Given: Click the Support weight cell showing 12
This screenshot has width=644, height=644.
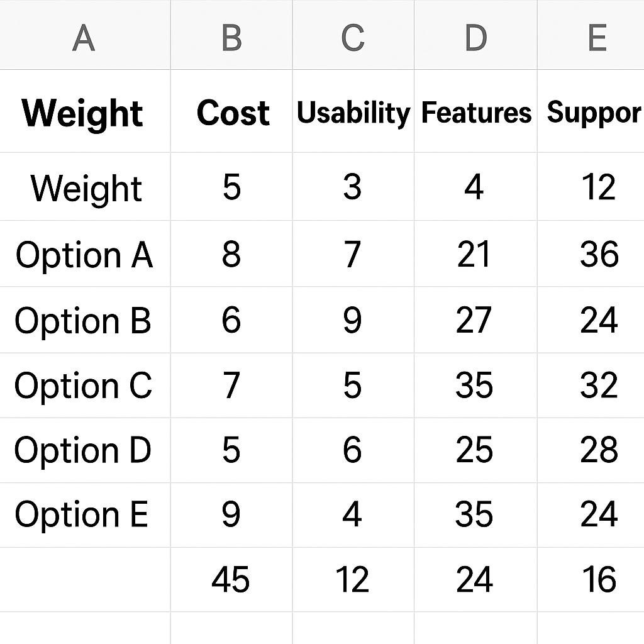Looking at the screenshot, I should click(591, 186).
